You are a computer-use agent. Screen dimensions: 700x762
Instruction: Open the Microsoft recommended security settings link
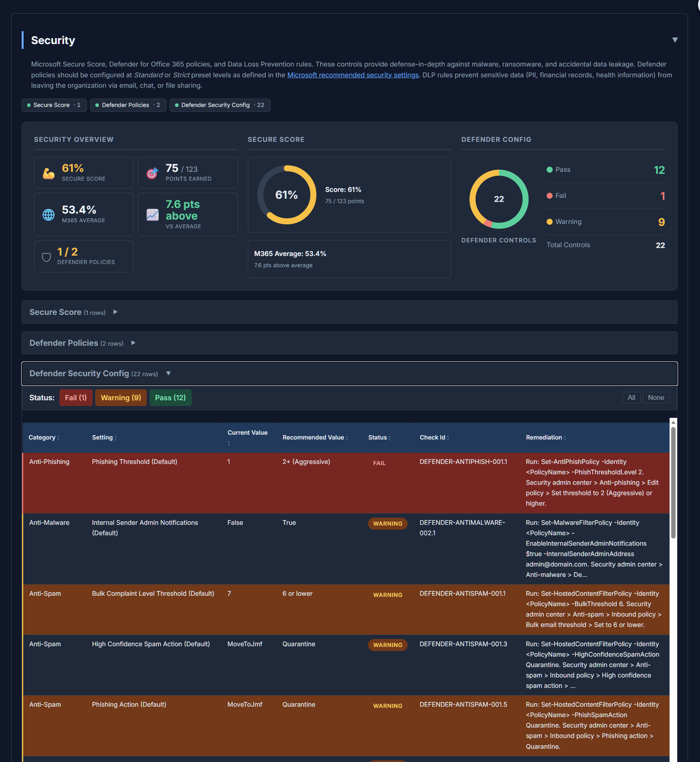353,75
